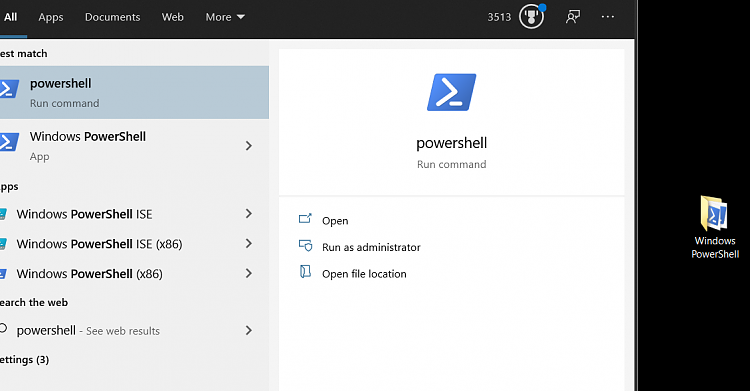The image size is (750, 391).
Task: Click the Windows PowerShell (x86) app icon
Action: (3, 274)
